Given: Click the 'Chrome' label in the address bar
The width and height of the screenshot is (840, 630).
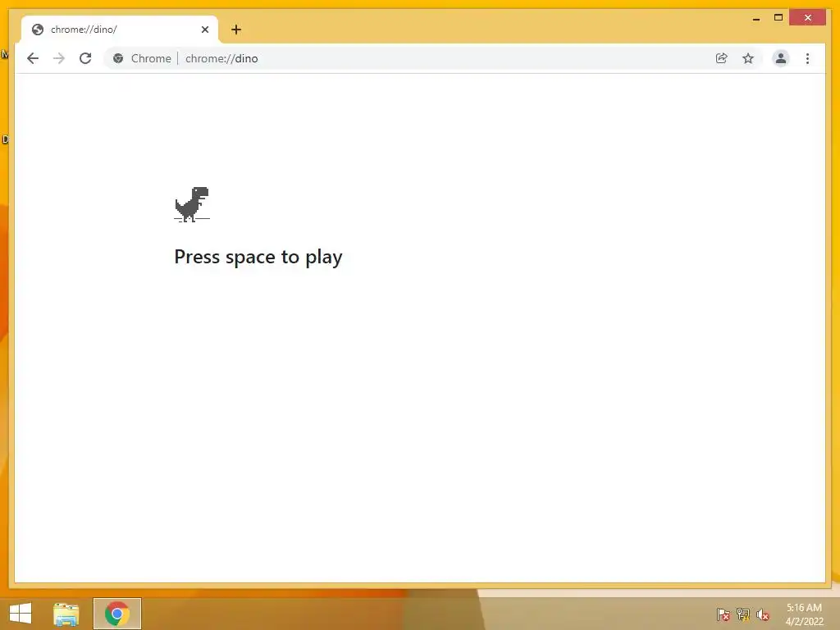Looking at the screenshot, I should point(151,58).
